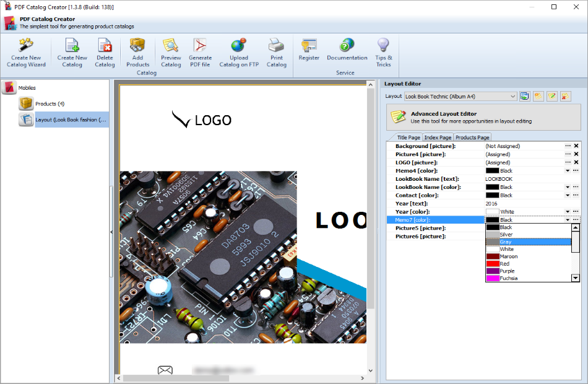Image resolution: width=588 pixels, height=384 pixels.
Task: Choose Maroon from the color list
Action: [529, 256]
